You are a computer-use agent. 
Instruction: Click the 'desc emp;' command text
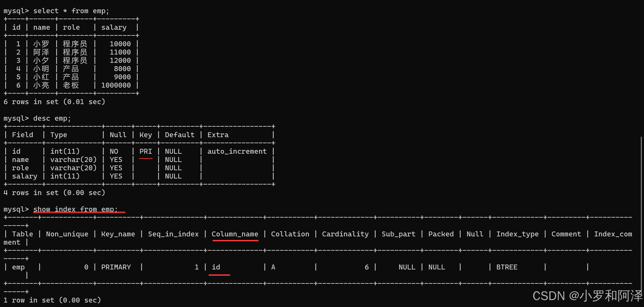pyautogui.click(x=52, y=118)
